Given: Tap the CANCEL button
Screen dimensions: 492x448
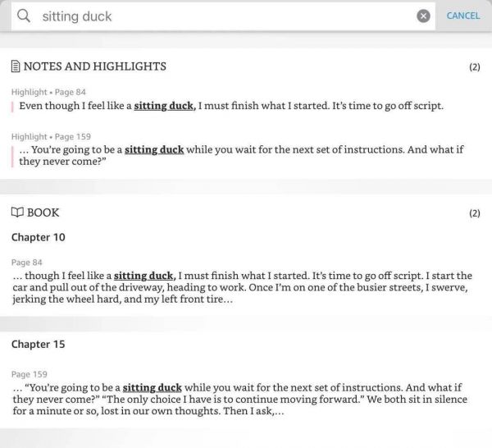Looking at the screenshot, I should coord(463,16).
